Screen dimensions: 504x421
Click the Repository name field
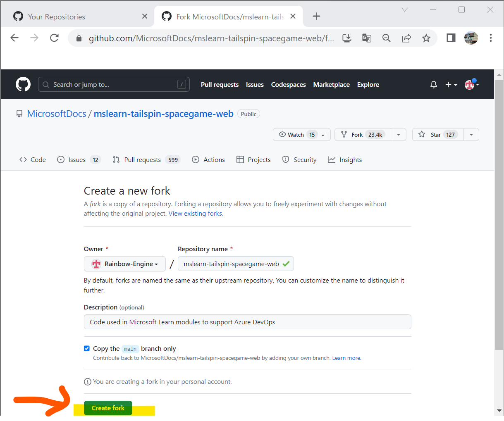pos(236,264)
